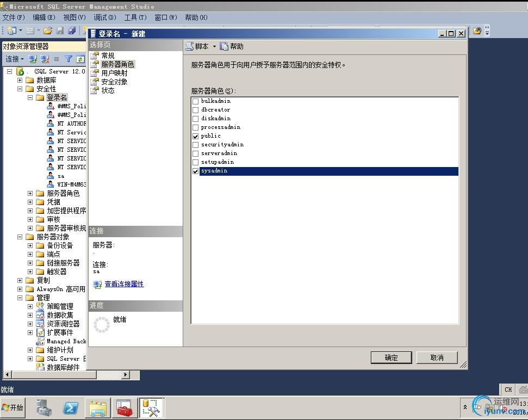Enable the dbcreator server role
528x420 pixels.
195,110
